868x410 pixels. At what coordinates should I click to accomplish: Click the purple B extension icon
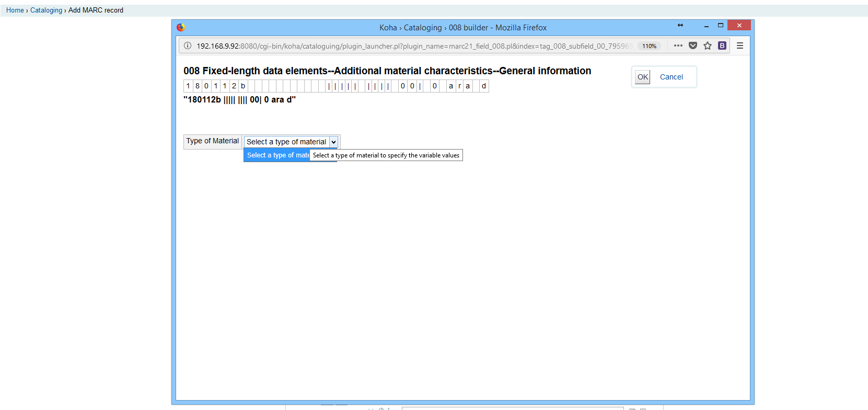tap(722, 46)
